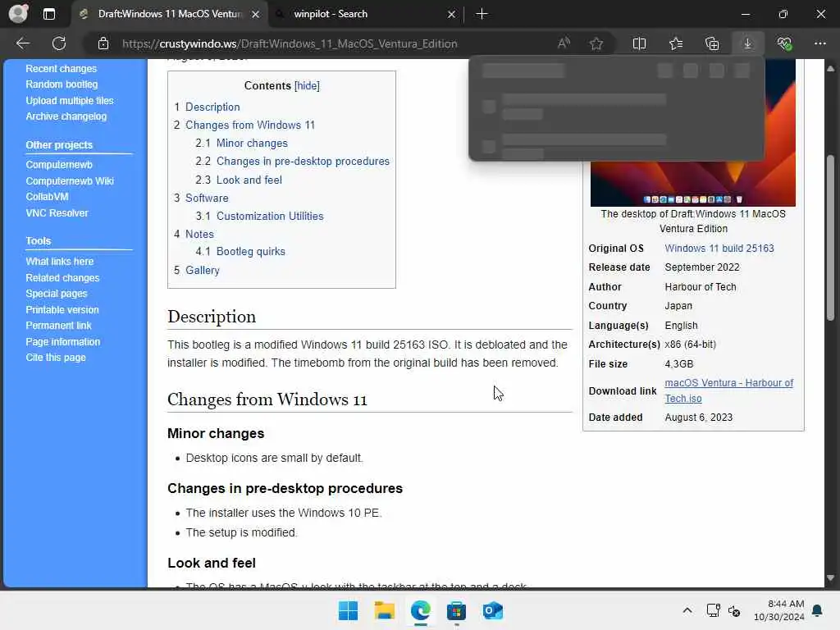Open Recent changes in sidebar
840x630 pixels.
point(61,69)
